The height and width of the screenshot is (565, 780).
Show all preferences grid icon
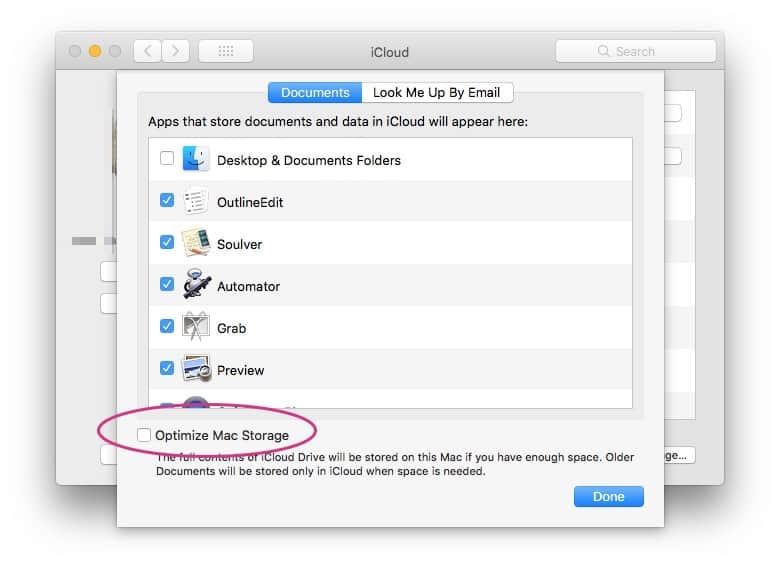(225, 51)
